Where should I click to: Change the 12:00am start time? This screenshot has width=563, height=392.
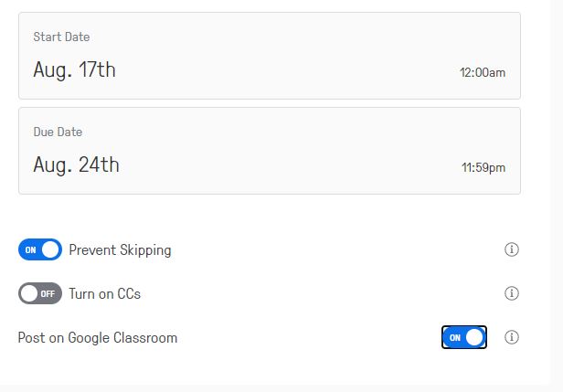coord(483,72)
